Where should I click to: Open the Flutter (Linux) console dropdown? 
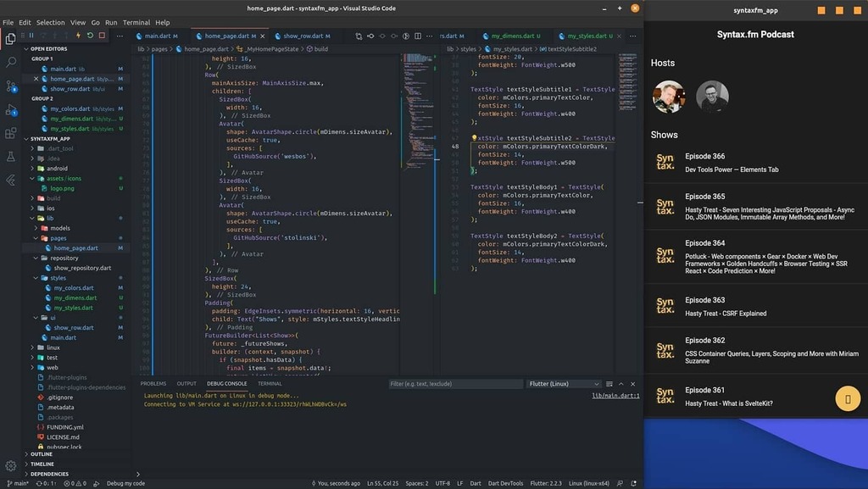click(564, 384)
